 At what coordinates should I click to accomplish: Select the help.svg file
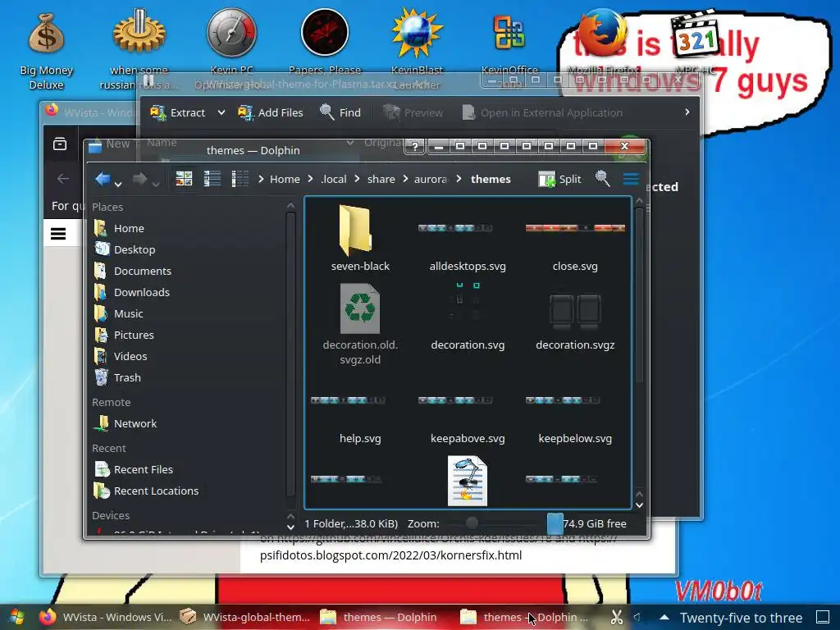(x=360, y=421)
